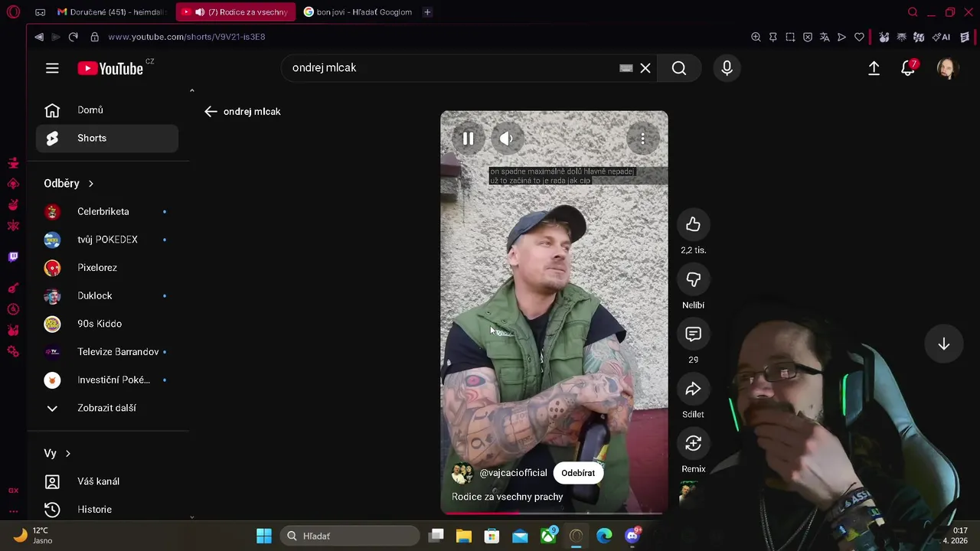Screen dimensions: 980x551
Task: Click the Short's sound thumbnail under Remix
Action: coord(688,493)
